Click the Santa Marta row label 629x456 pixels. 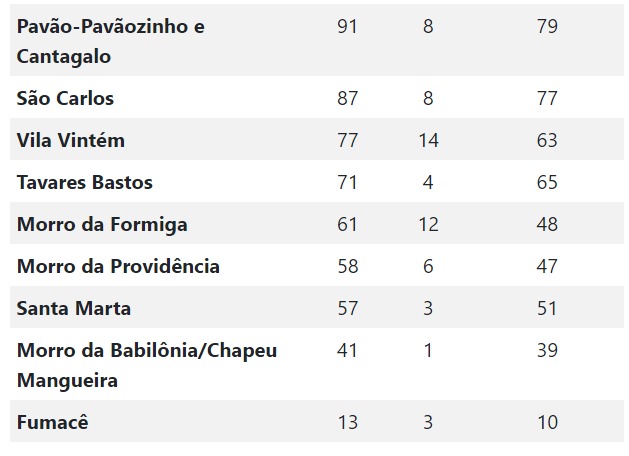[x=74, y=308]
